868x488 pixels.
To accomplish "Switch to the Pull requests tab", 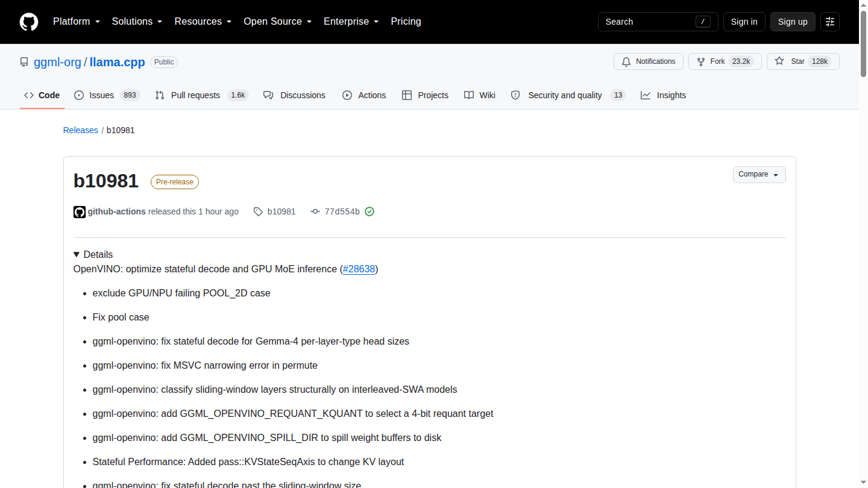I will (x=201, y=95).
